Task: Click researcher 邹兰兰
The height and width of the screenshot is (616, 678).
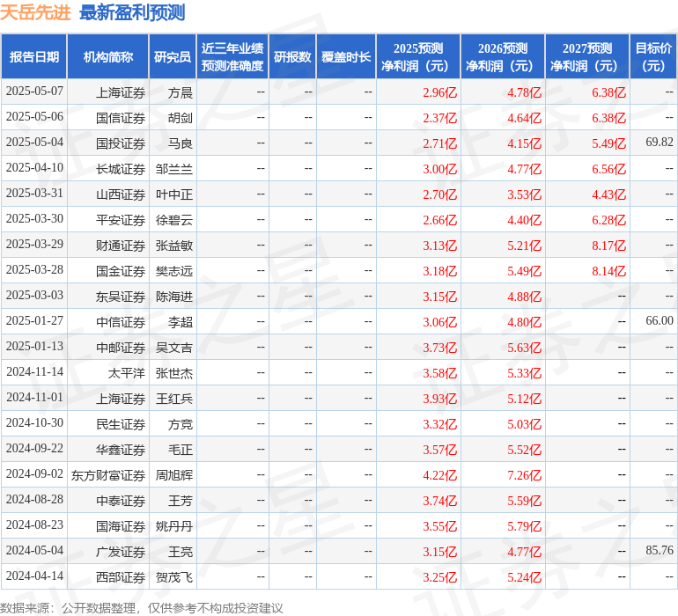Action: [174, 169]
